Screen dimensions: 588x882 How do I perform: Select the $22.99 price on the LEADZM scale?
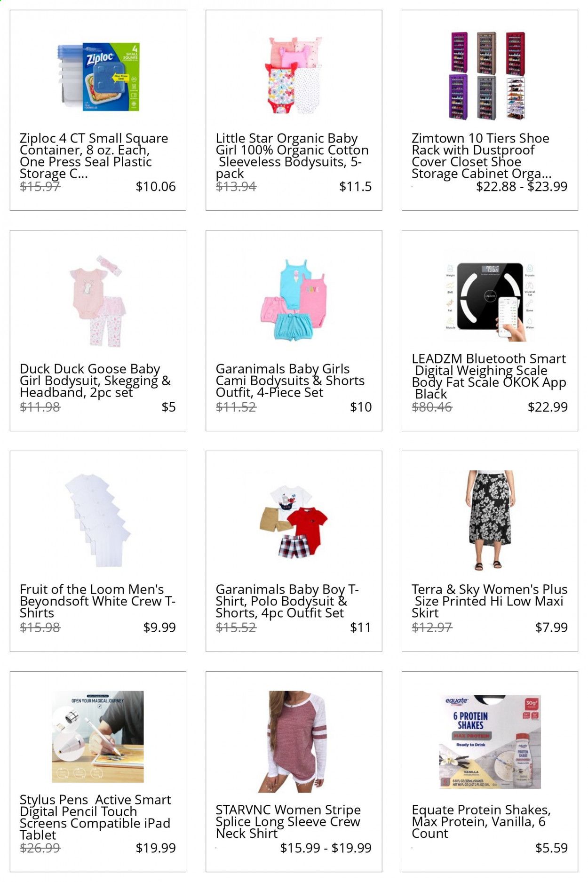tap(548, 407)
